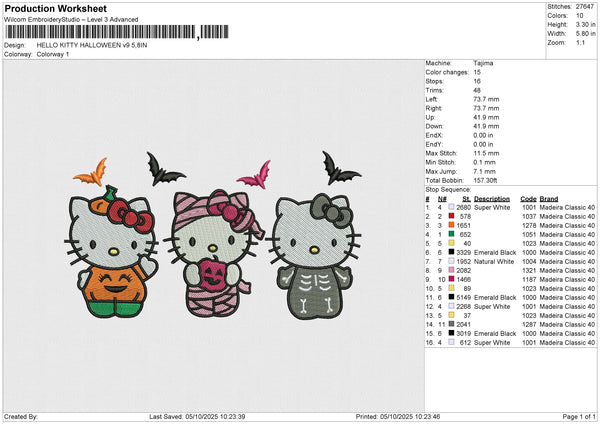Select the yellow swatch in stop 13
600x424 pixels.
coord(452,315)
